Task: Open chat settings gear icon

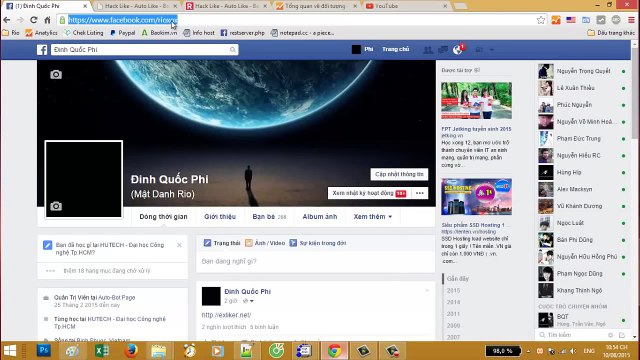Action: (611, 335)
